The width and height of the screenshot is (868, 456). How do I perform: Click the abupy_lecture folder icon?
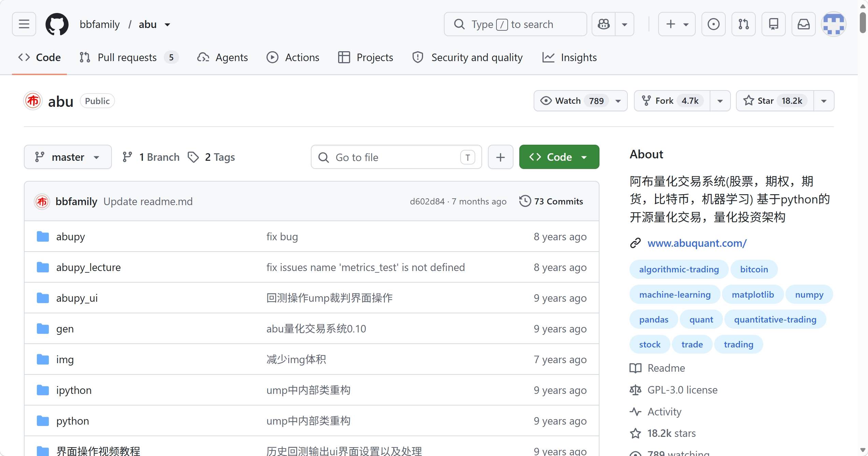click(43, 267)
